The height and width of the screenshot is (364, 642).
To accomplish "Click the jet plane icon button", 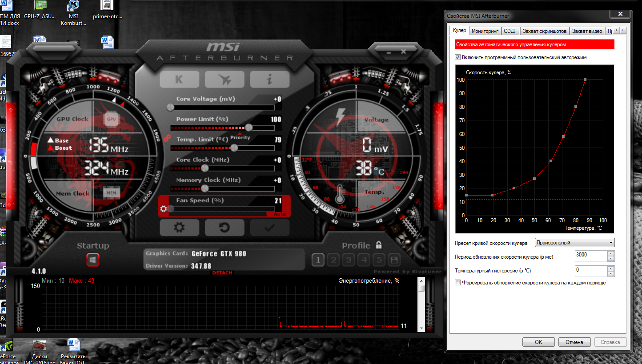I will click(x=225, y=80).
